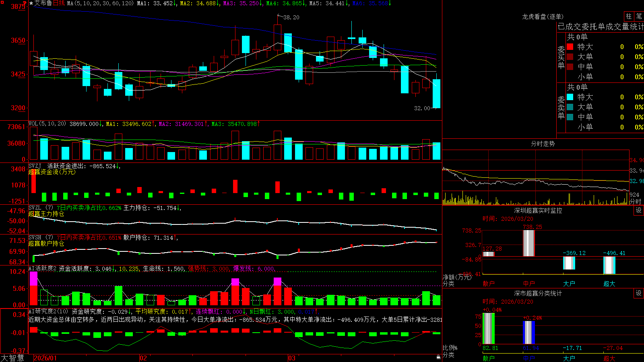Select the SVSH 散户持仓 indicator label
The height and width of the screenshot is (362, 644).
pyautogui.click(x=40, y=238)
